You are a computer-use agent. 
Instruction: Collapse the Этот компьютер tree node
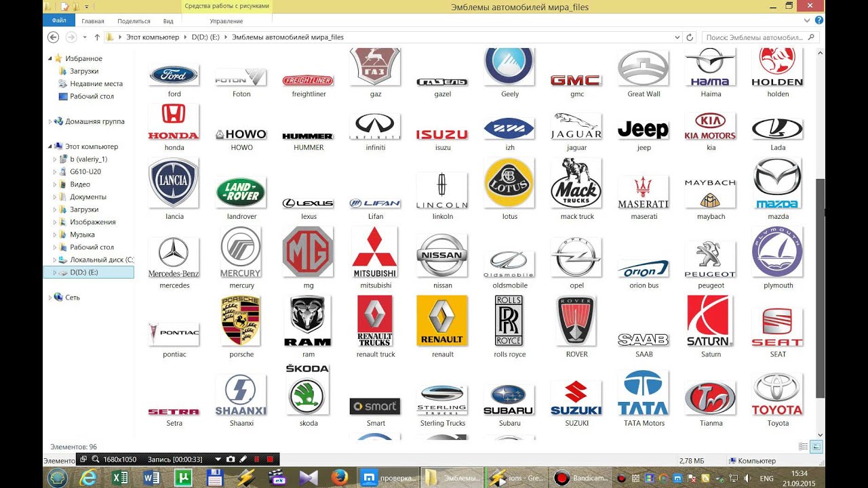pyautogui.click(x=50, y=146)
